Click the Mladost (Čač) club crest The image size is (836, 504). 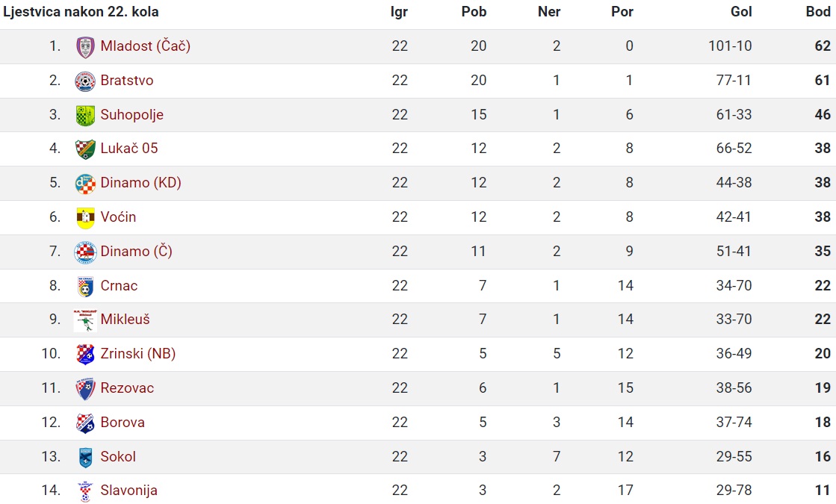pos(85,47)
